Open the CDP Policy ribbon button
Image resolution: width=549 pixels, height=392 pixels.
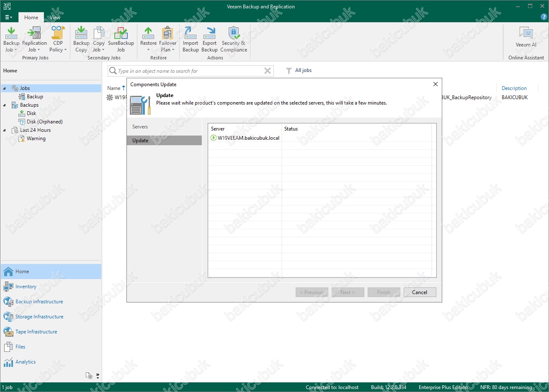pyautogui.click(x=58, y=40)
